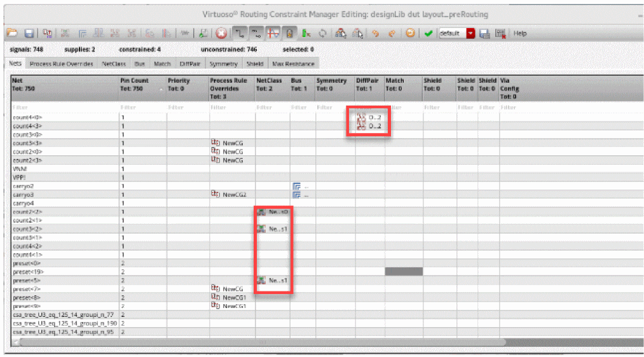Toggle the battery icon in toolbar
This screenshot has width=644, height=357.
point(289,33)
